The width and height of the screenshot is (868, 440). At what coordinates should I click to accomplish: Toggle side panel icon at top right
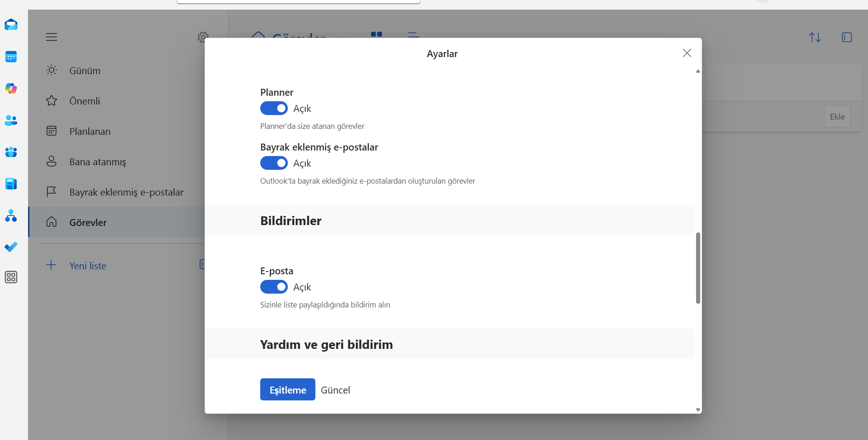(847, 37)
